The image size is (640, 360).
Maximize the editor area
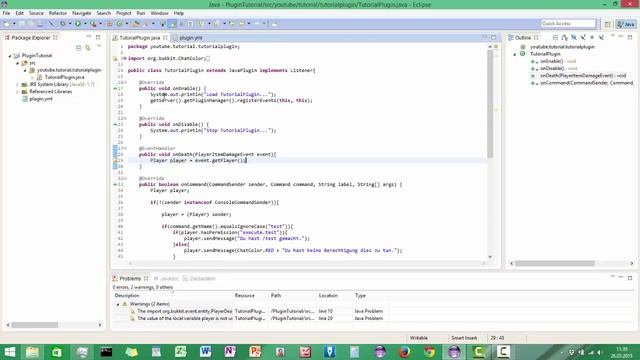(x=493, y=37)
